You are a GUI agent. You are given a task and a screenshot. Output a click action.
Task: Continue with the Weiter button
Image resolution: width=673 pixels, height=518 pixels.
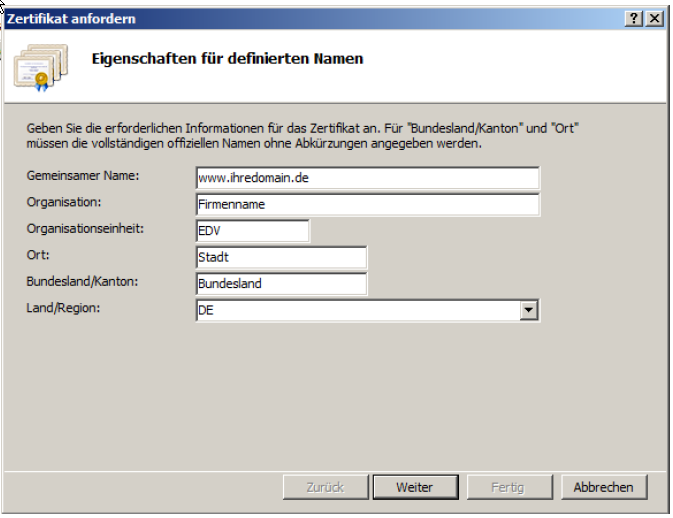[415, 487]
